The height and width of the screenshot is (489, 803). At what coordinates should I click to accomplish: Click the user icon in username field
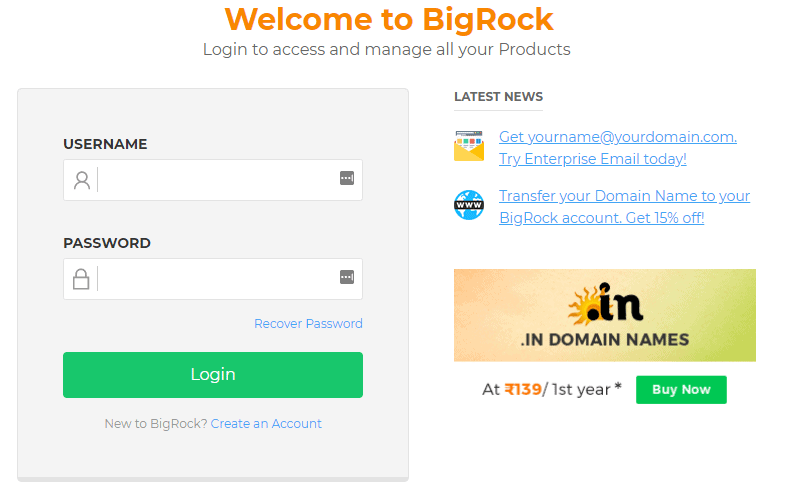[x=82, y=180]
